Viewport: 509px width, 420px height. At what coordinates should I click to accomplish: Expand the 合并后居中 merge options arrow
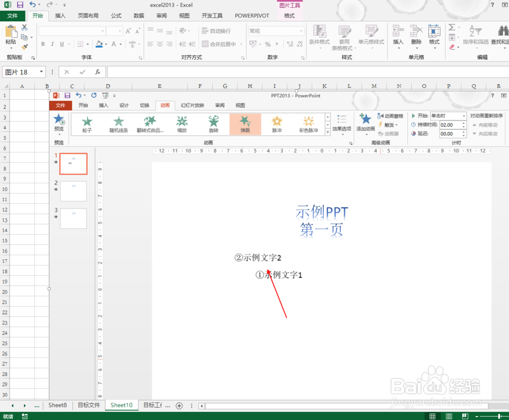241,44
